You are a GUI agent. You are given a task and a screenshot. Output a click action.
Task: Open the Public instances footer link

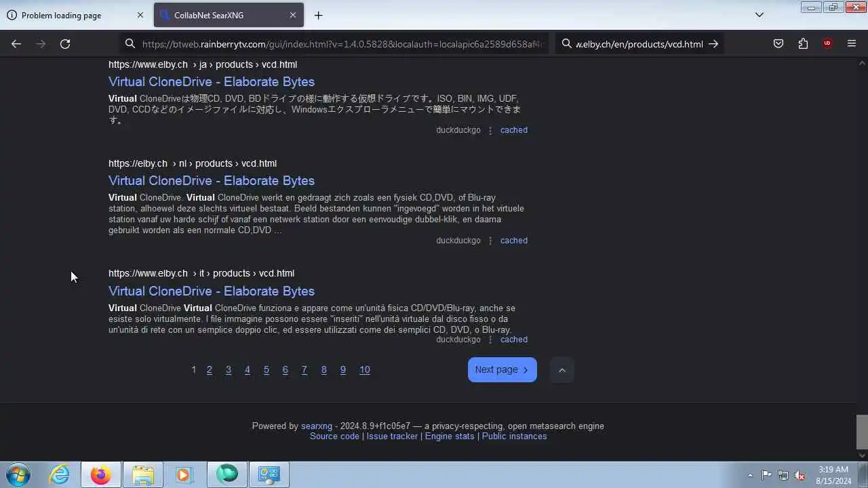514,436
